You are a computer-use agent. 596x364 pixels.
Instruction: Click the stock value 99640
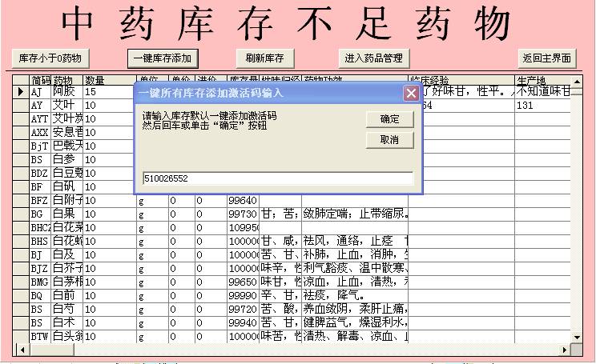pos(243,201)
